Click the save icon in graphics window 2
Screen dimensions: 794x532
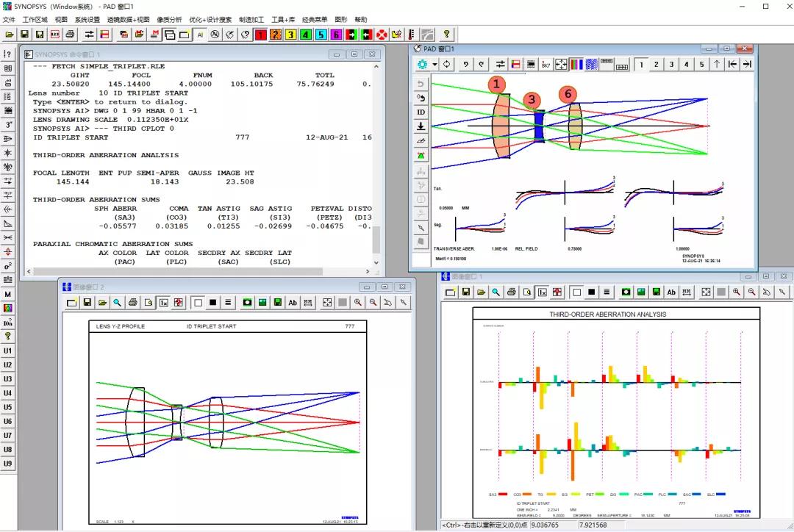click(x=87, y=303)
